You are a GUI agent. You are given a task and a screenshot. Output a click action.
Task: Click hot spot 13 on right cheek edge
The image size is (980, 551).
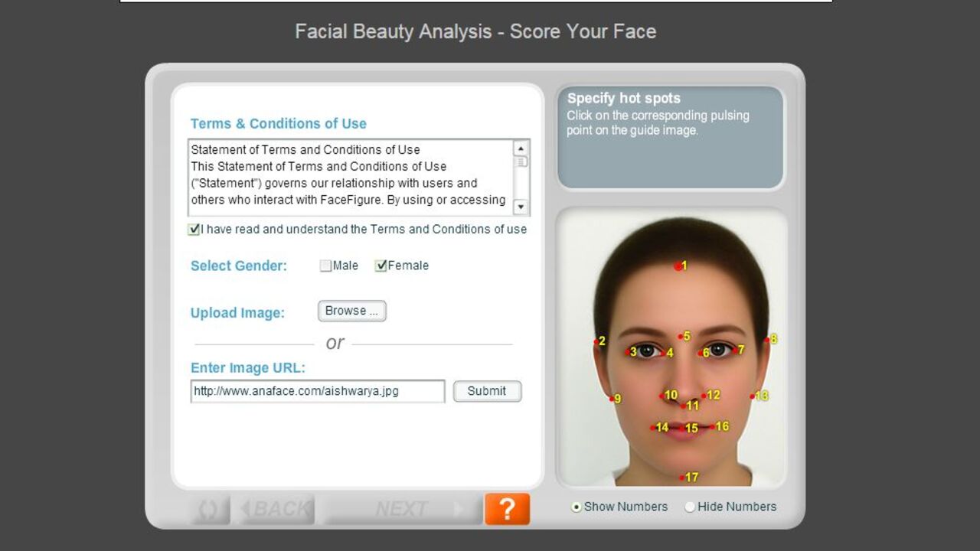(x=753, y=396)
